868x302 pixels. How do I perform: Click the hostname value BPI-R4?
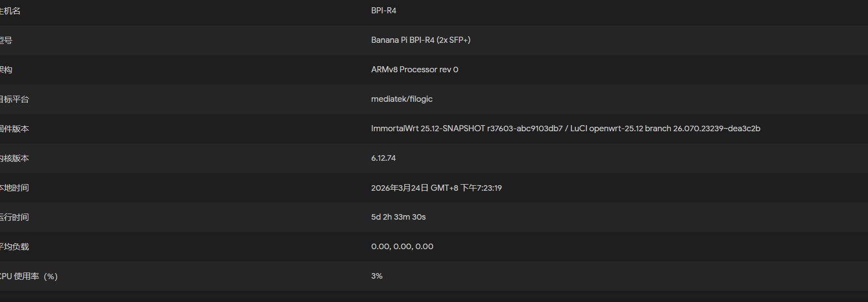coord(383,11)
